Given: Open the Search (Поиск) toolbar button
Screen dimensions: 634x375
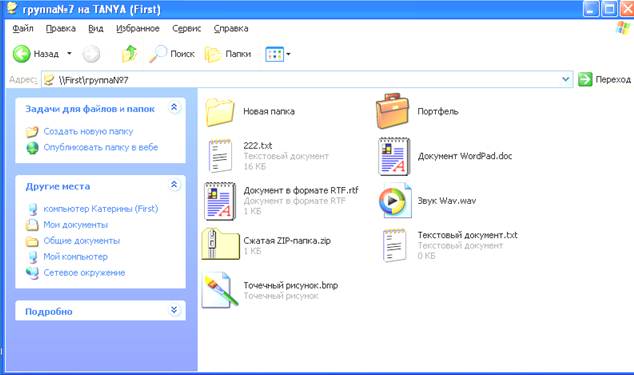Looking at the screenshot, I should point(171,54).
